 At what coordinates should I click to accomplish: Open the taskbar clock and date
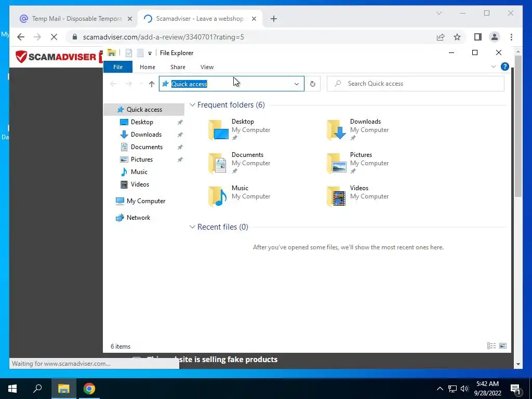pos(487,389)
